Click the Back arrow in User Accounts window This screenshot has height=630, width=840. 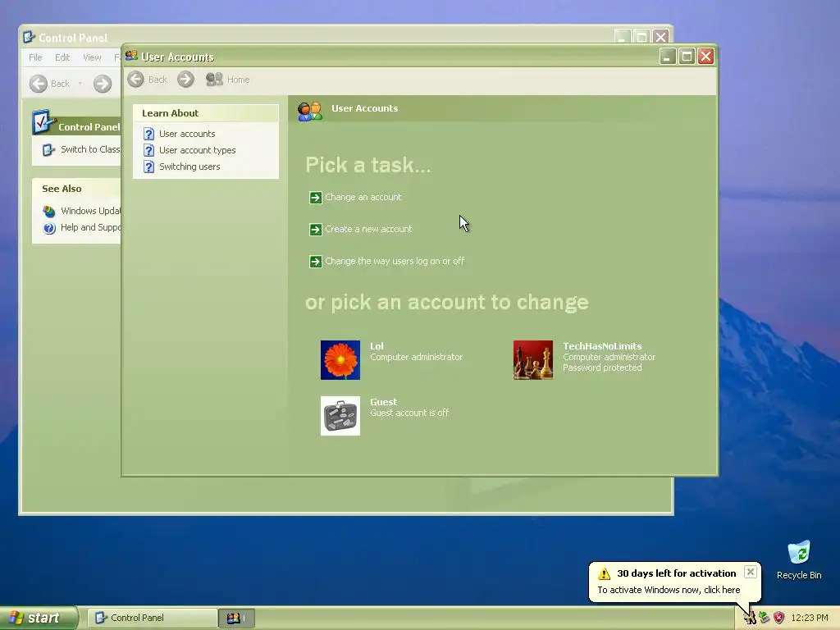tap(135, 80)
